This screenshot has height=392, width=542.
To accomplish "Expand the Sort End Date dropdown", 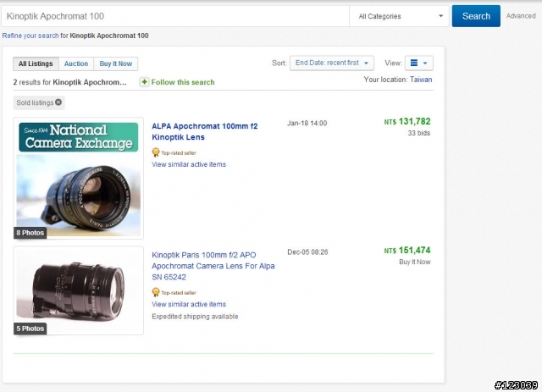I will pyautogui.click(x=331, y=63).
